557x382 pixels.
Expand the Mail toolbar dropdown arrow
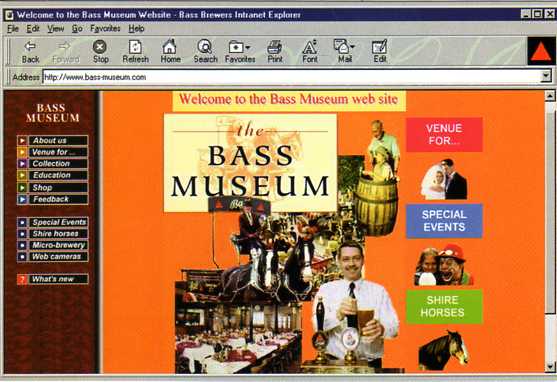click(352, 47)
